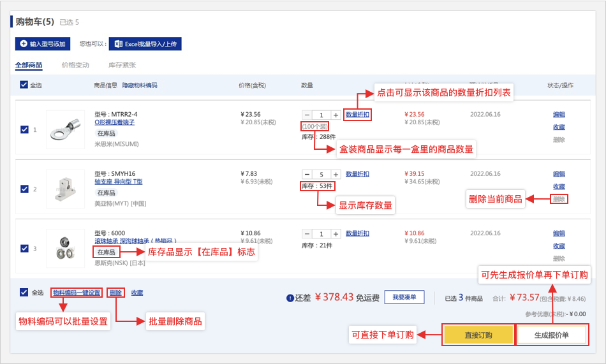Uncheck the top 全选 checkbox
Viewport: 606px width, 364px height.
[x=24, y=85]
